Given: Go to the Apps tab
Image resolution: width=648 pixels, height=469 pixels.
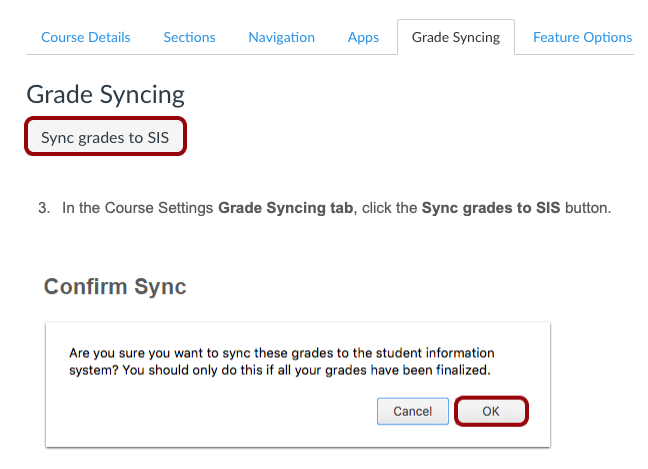Looking at the screenshot, I should 363,37.
